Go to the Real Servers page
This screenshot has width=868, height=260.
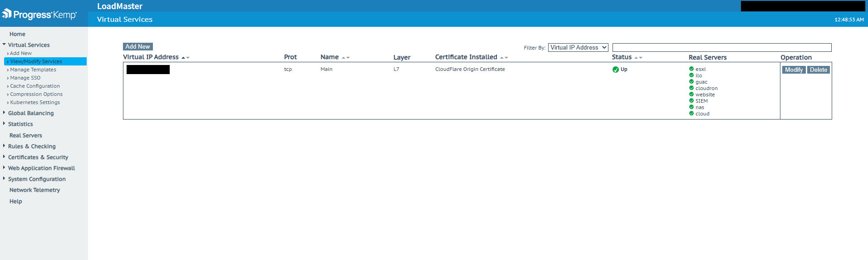[x=26, y=135]
